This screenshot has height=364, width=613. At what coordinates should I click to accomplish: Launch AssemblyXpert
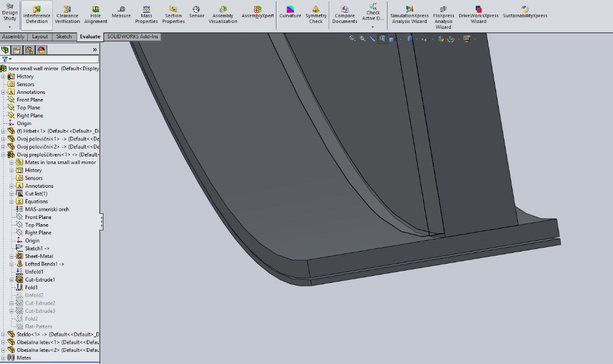tap(257, 12)
